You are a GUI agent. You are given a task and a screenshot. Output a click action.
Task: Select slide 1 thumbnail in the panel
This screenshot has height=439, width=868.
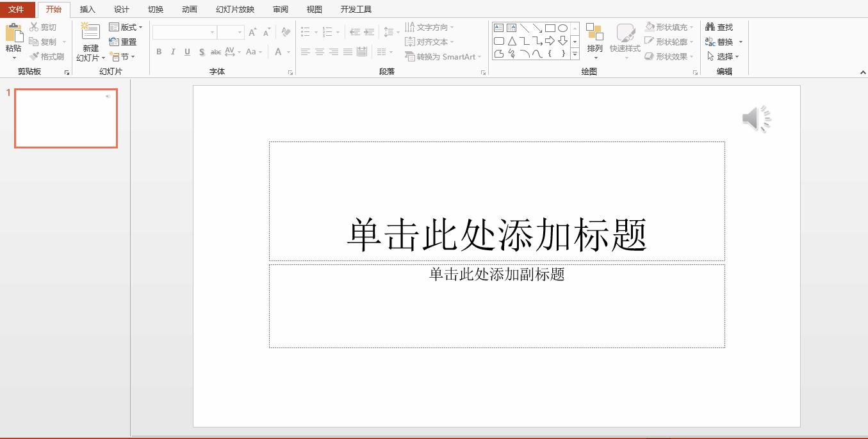pyautogui.click(x=65, y=118)
